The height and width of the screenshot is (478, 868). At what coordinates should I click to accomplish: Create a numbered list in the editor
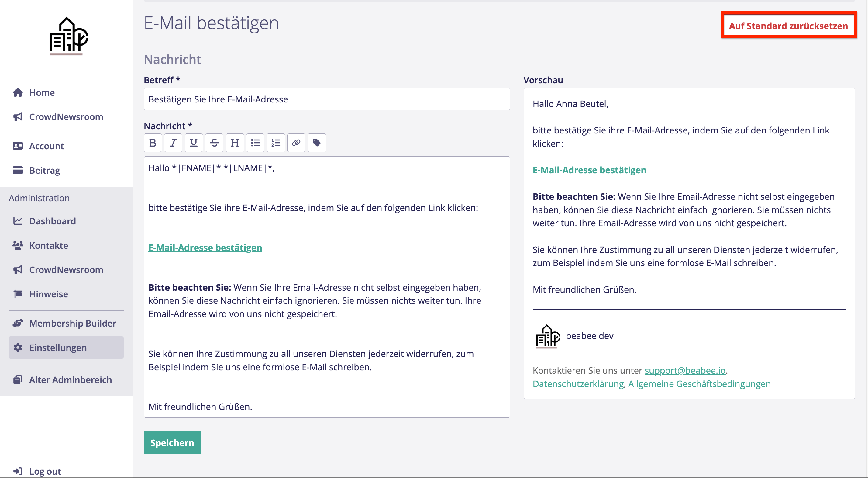point(276,143)
